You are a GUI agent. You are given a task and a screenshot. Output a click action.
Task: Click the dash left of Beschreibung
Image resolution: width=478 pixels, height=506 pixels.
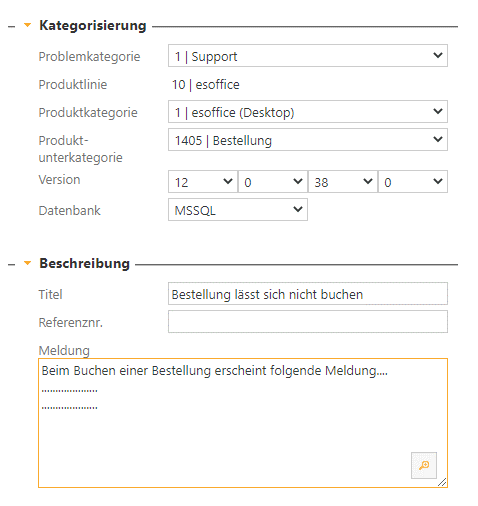coord(12,265)
